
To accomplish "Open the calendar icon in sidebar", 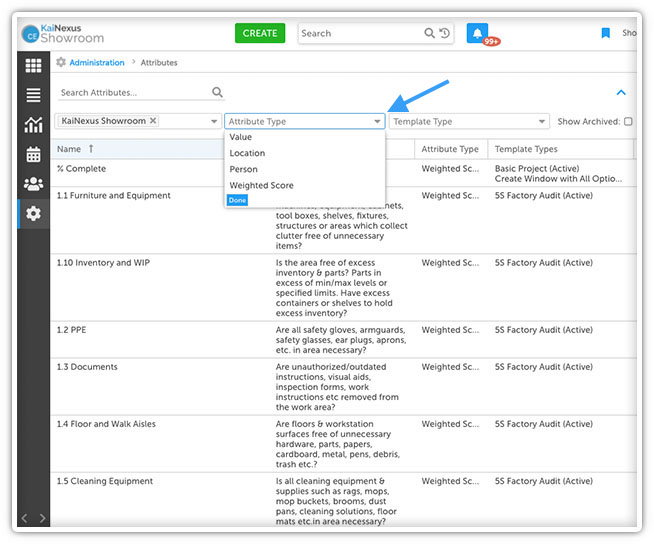I will tap(33, 154).
